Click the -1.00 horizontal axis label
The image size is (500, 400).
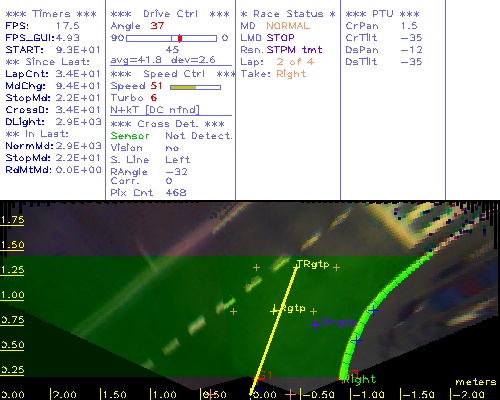(368, 394)
